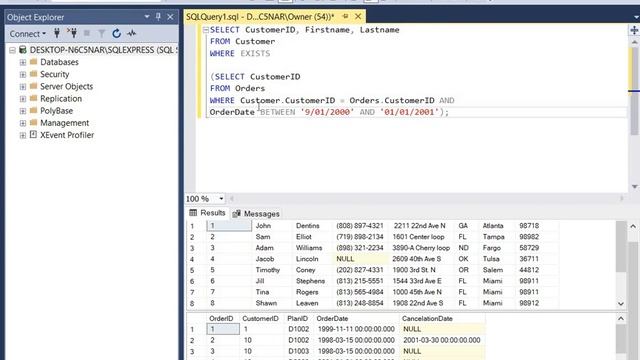
Task: Select the Server Objects tree label
Action: click(67, 87)
